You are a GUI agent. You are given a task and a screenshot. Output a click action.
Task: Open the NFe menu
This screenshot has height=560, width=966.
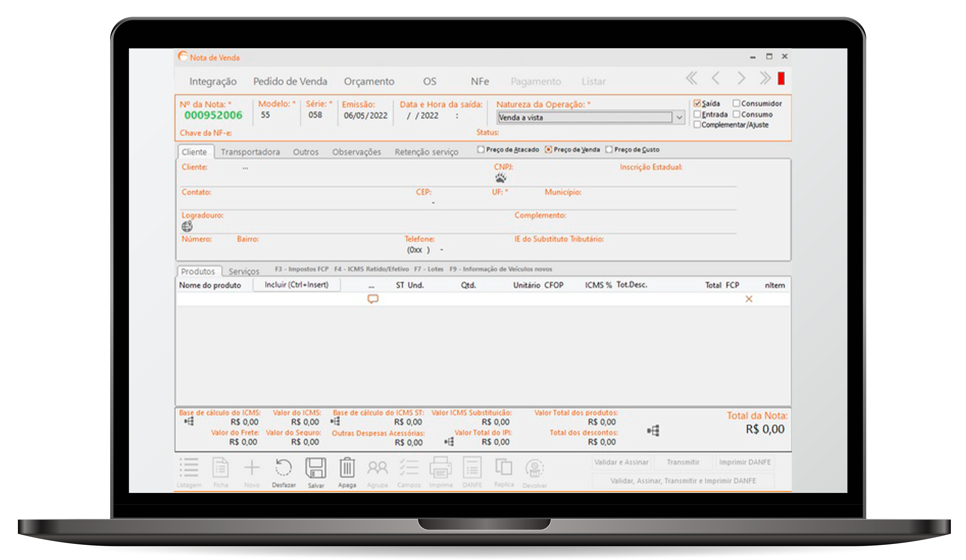(480, 81)
